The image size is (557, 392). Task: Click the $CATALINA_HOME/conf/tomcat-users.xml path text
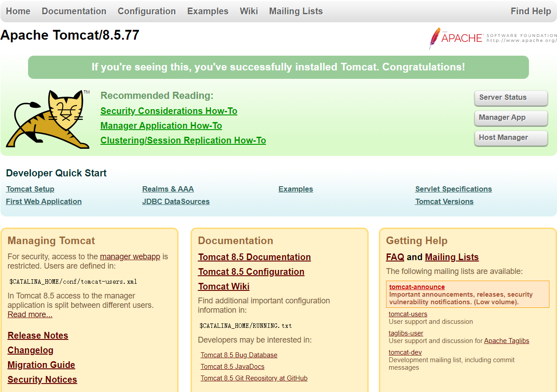[73, 282]
